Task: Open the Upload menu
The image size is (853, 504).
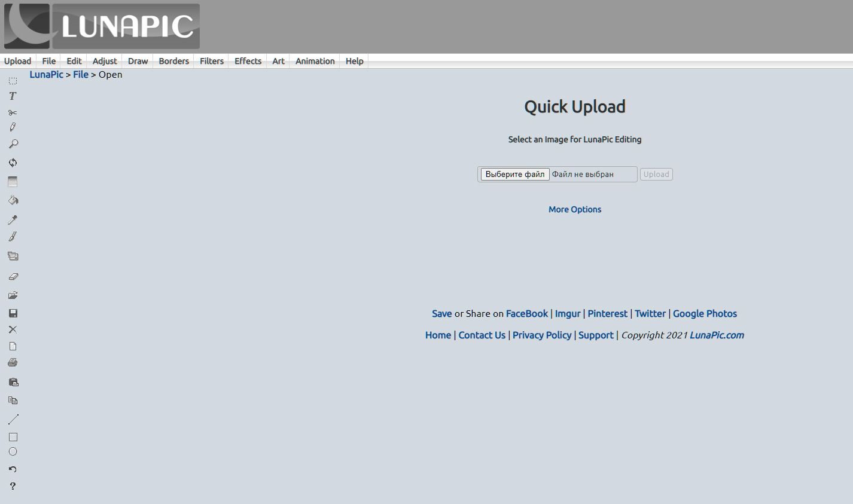Action: click(x=17, y=61)
